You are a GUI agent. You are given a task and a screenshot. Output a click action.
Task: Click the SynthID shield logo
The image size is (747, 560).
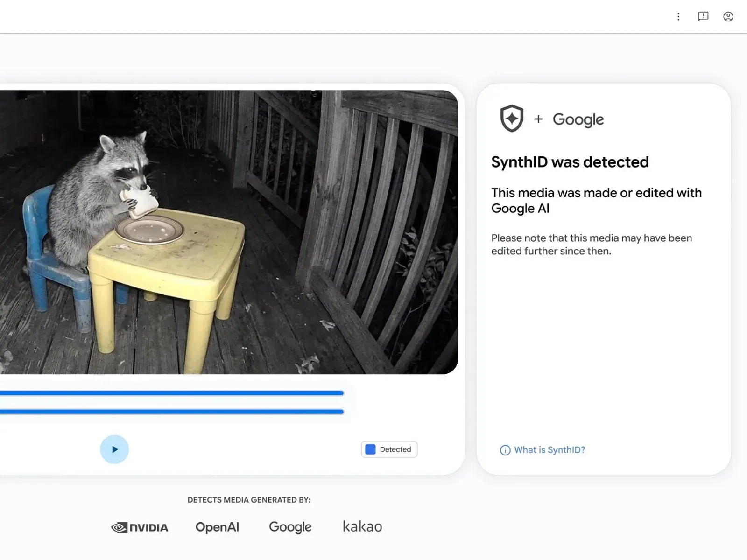click(512, 118)
